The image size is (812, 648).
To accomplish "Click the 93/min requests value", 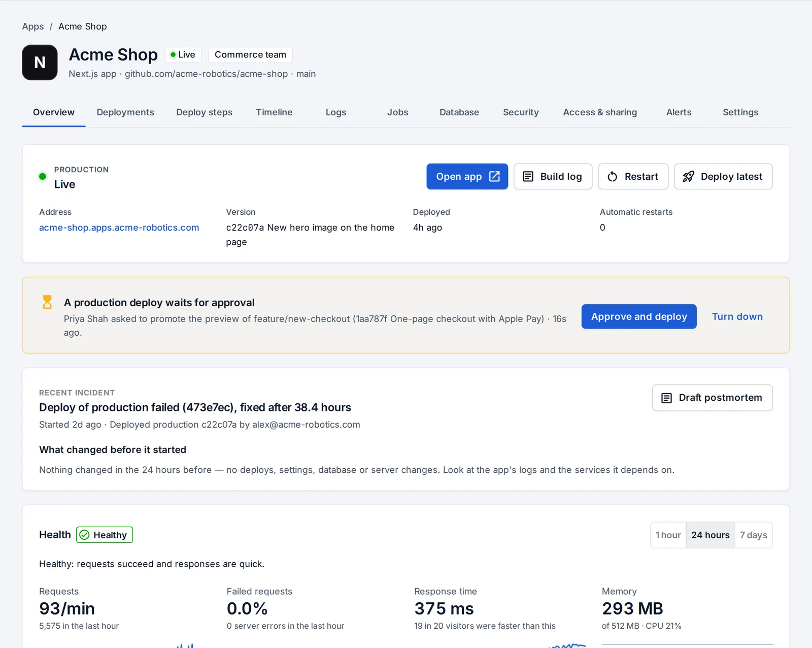I will (x=67, y=608).
